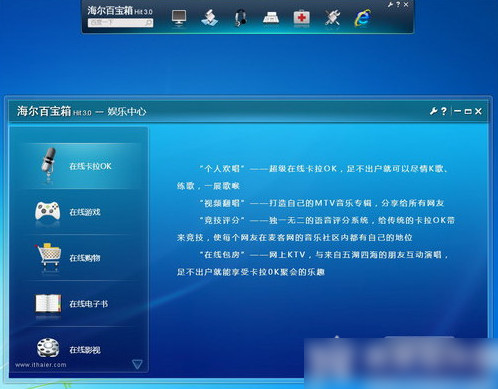Image resolution: width=498 pixels, height=389 pixels.
Task: Select the 在线电子书 tab label
Action: coord(88,304)
